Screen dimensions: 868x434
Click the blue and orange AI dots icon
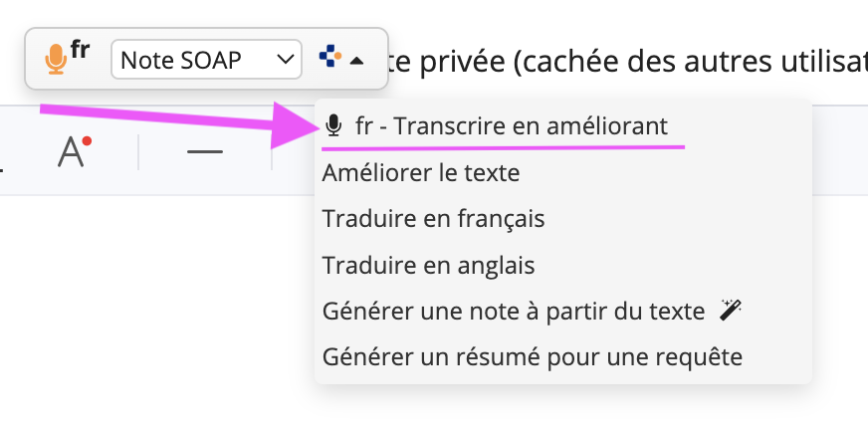[x=329, y=59]
